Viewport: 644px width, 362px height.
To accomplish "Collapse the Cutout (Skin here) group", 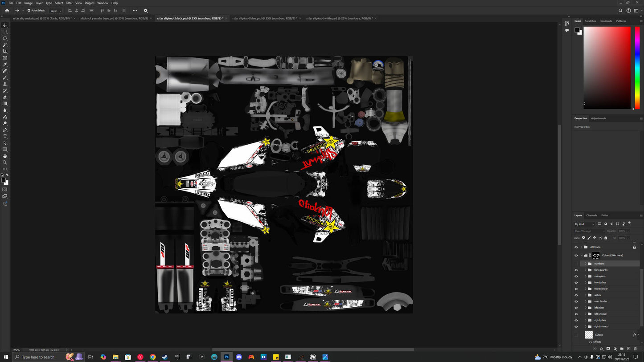I will [x=582, y=256].
